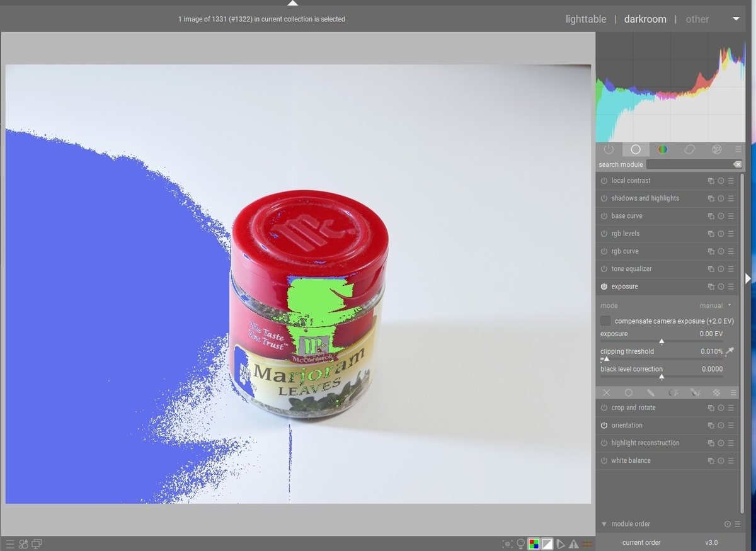The image size is (756, 551).
Task: Click the exposure module header label
Action: (625, 287)
